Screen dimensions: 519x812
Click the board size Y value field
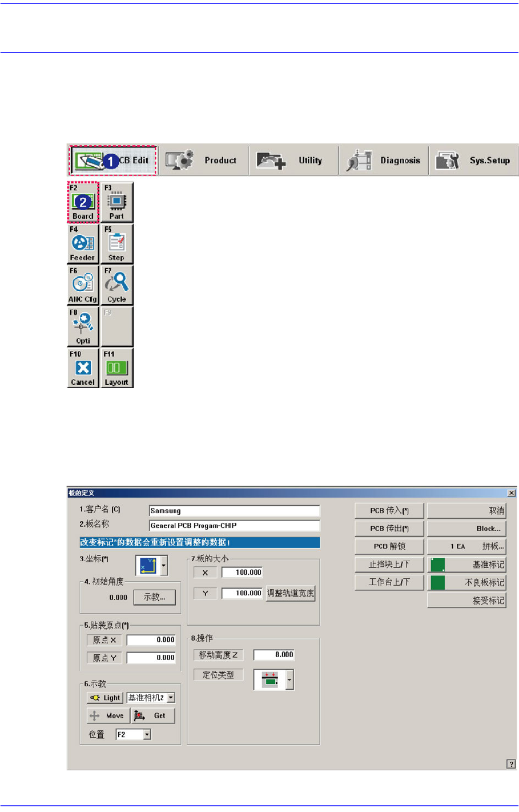coord(242,593)
